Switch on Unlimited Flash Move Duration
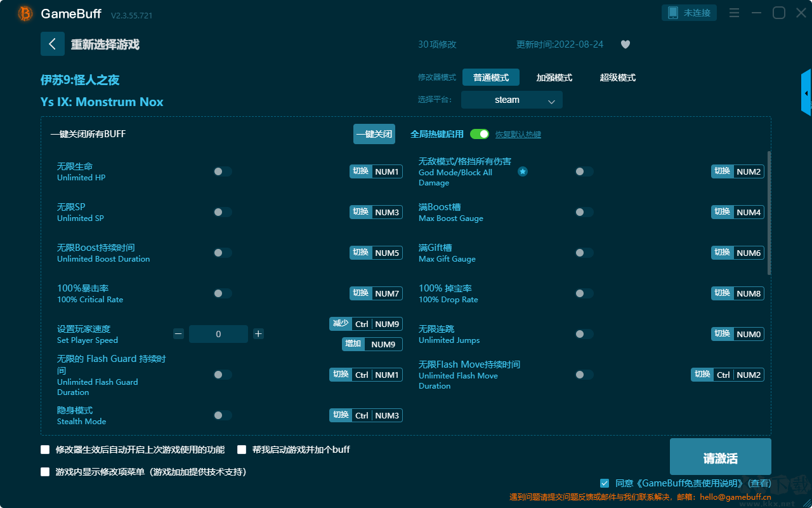This screenshot has height=508, width=812. (584, 375)
